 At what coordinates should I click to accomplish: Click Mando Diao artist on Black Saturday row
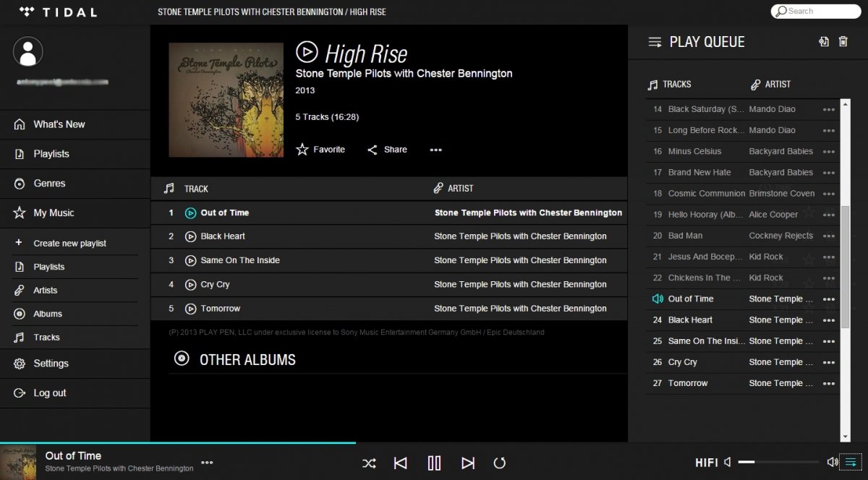772,109
